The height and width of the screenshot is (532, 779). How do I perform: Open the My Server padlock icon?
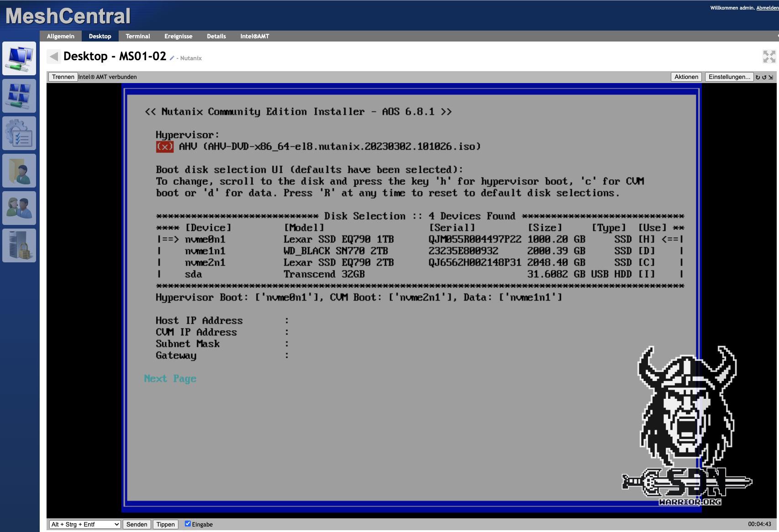(x=19, y=245)
